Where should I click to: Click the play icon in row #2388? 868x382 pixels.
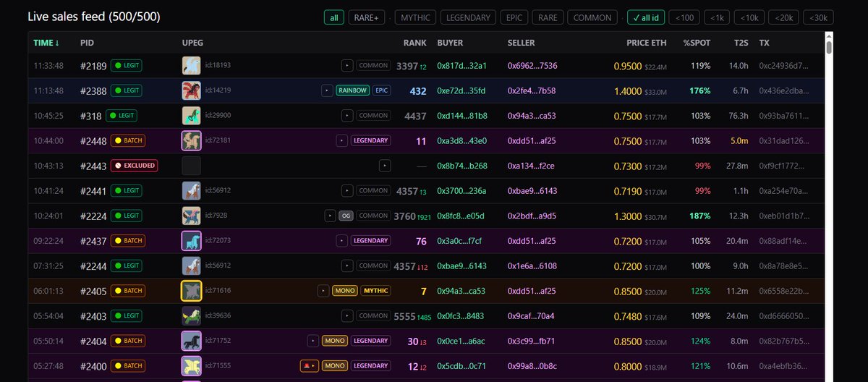click(328, 91)
